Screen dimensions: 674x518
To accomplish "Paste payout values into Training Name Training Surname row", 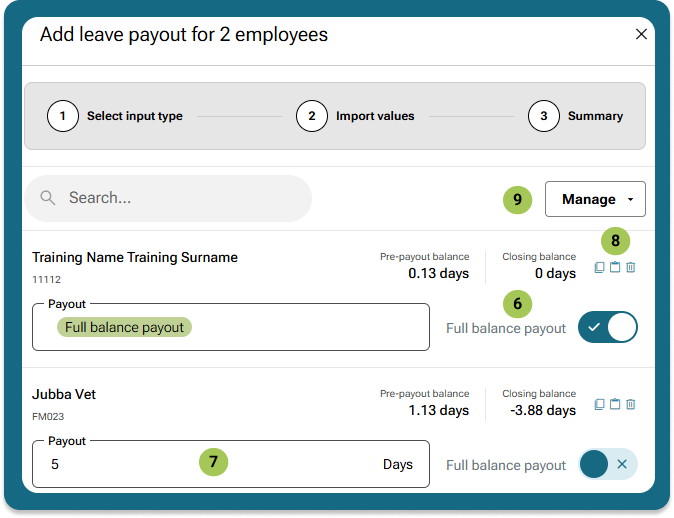I will [x=615, y=268].
